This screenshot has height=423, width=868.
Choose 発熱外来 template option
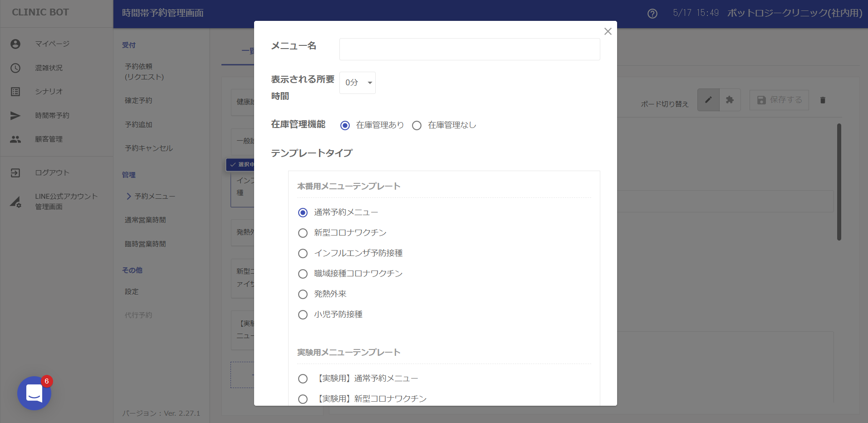pos(303,294)
